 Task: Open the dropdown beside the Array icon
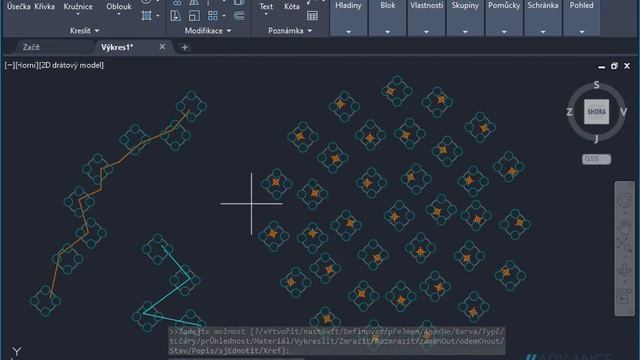[x=224, y=16]
